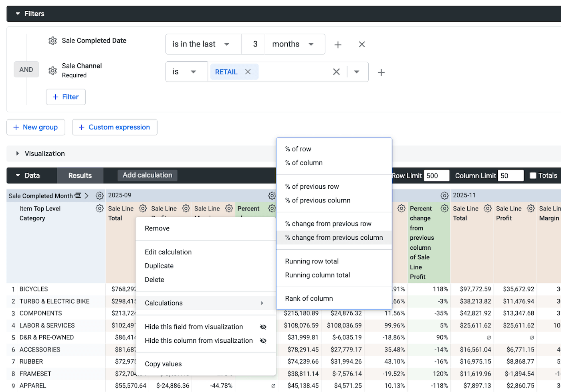
Task: Expand the Visualization section
Action: point(18,154)
